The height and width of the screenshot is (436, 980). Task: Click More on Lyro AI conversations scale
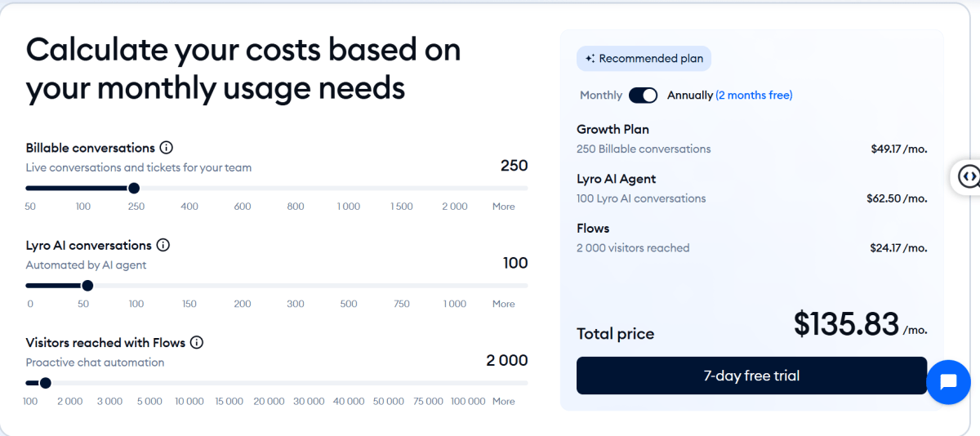504,304
